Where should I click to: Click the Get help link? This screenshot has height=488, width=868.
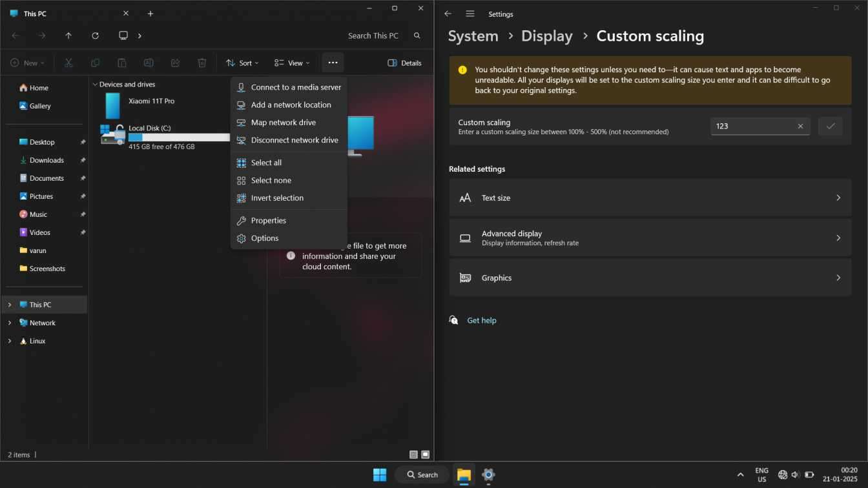[x=481, y=320]
